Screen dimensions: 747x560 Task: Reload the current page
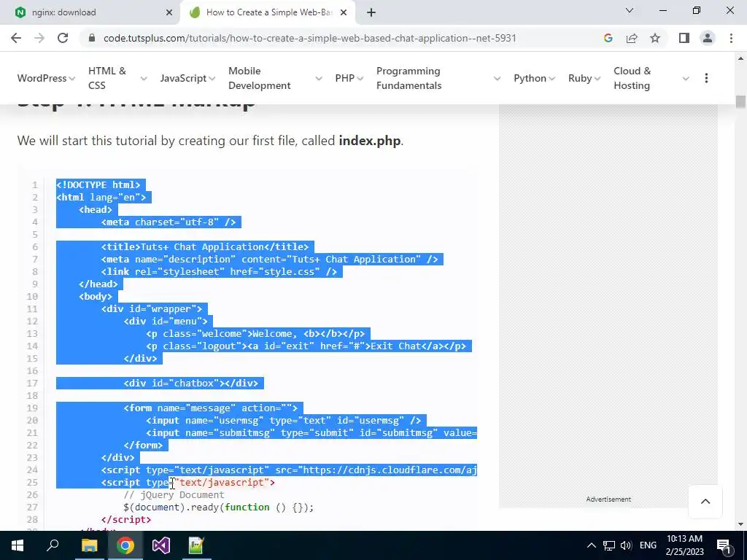(x=63, y=38)
